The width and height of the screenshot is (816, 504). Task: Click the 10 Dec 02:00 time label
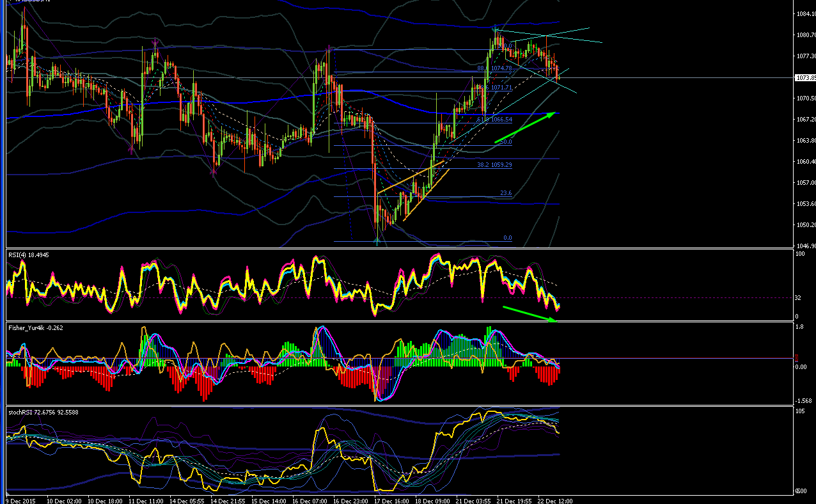point(64,501)
